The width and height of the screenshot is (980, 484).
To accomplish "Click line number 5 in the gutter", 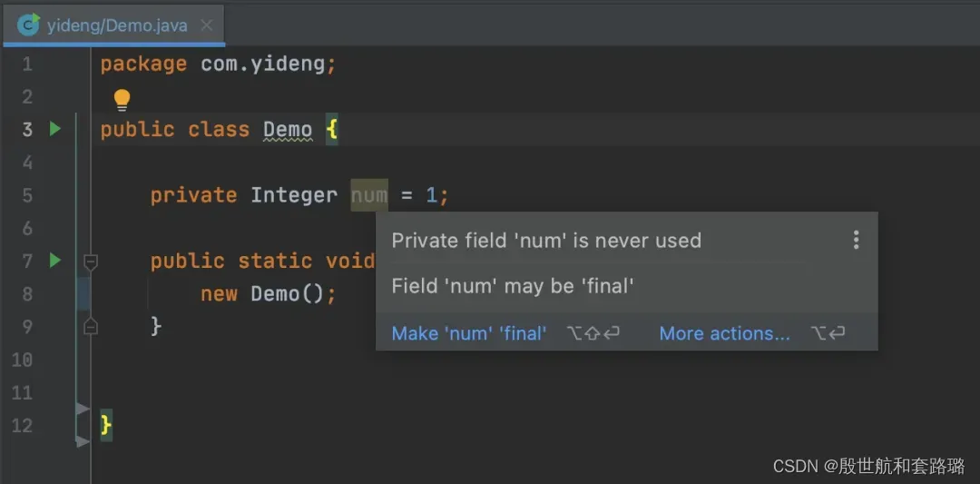I will pos(27,195).
